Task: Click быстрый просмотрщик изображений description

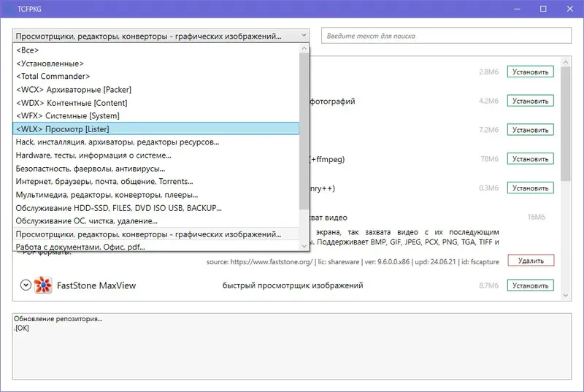Action: coord(293,285)
